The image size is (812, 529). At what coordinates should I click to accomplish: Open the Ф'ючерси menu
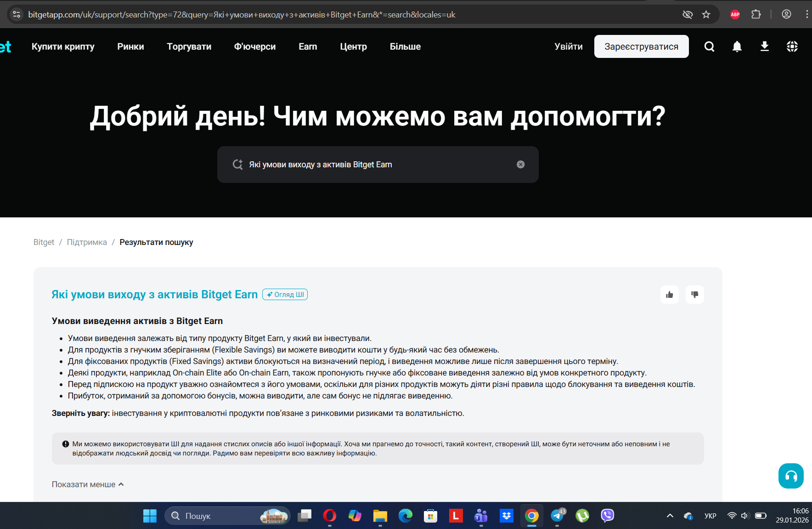(x=255, y=46)
